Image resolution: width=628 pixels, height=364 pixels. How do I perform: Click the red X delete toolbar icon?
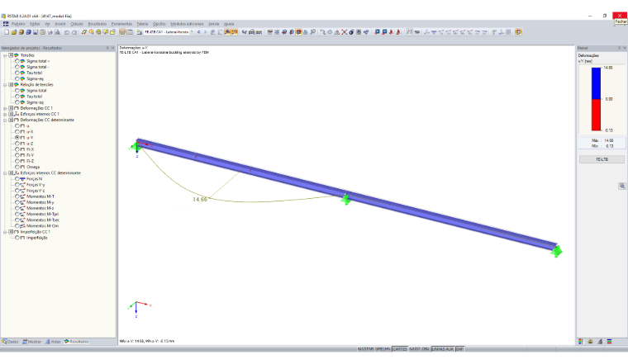pyautogui.click(x=345, y=32)
